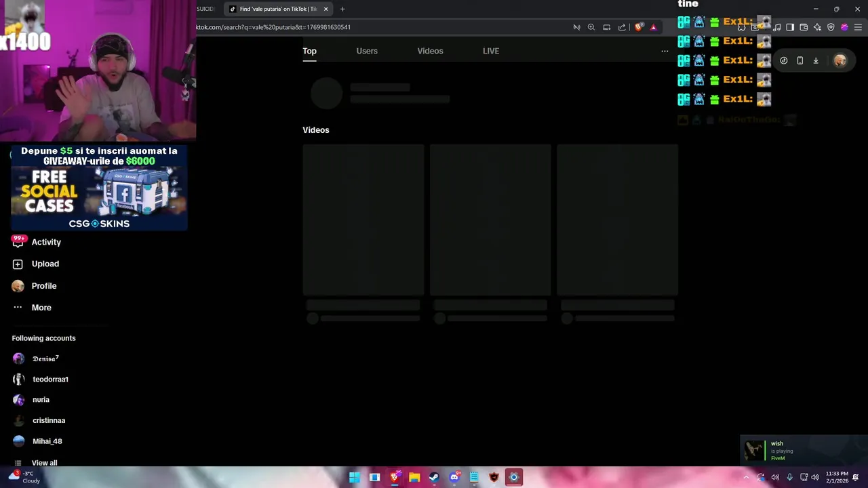Click the picture-in-picture icon in the address bar
This screenshot has height=488, width=868.
607,27
